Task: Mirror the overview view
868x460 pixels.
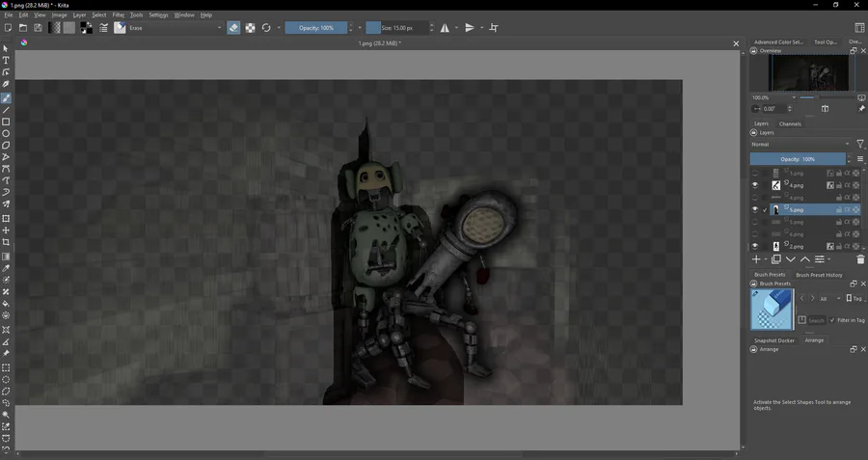Action: click(825, 109)
